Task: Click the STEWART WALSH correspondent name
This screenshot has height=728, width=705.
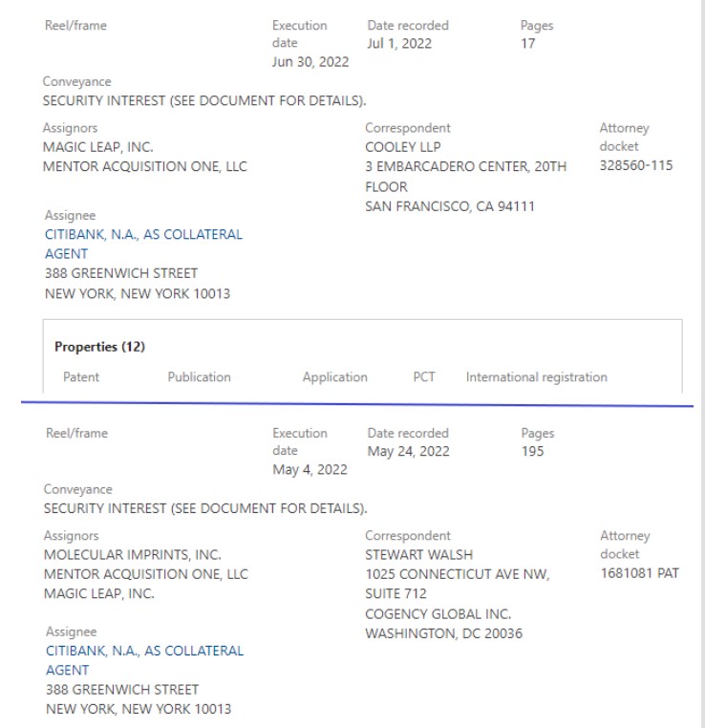Action: 418,555
